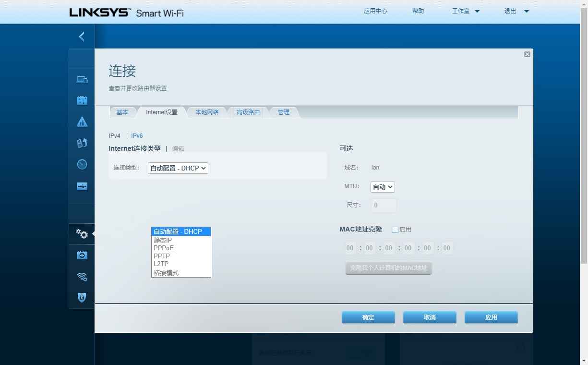Open Media Prioritization settings

coord(82,143)
